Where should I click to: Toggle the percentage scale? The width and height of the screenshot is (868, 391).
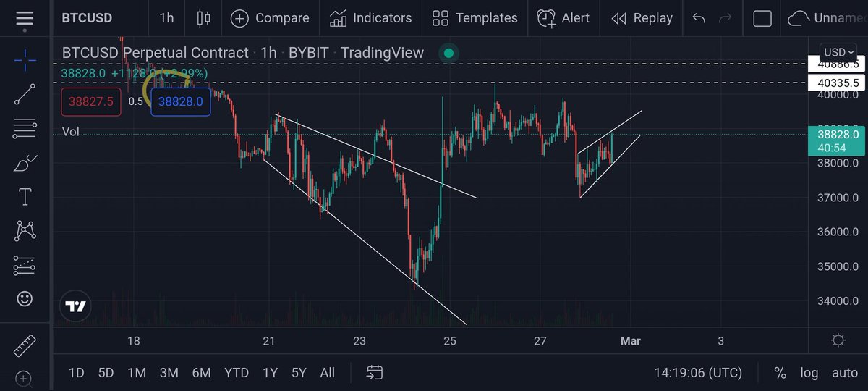click(780, 373)
